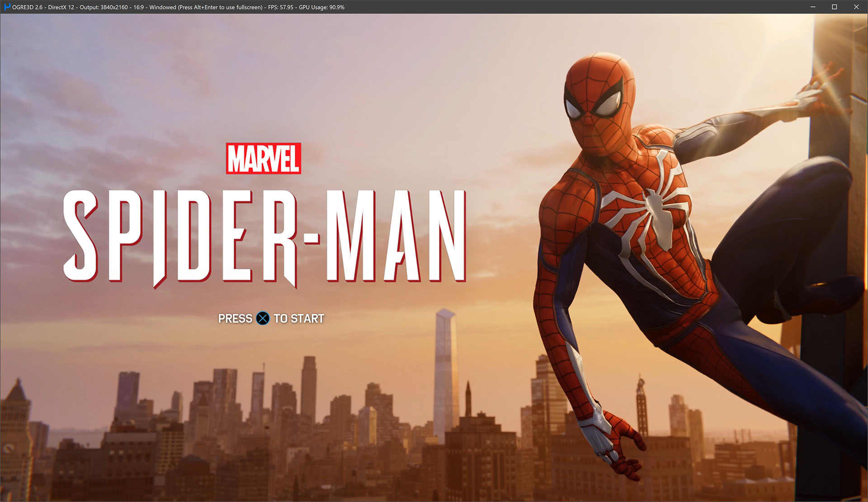Maximize the emulator window
The height and width of the screenshot is (502, 868).
(834, 7)
